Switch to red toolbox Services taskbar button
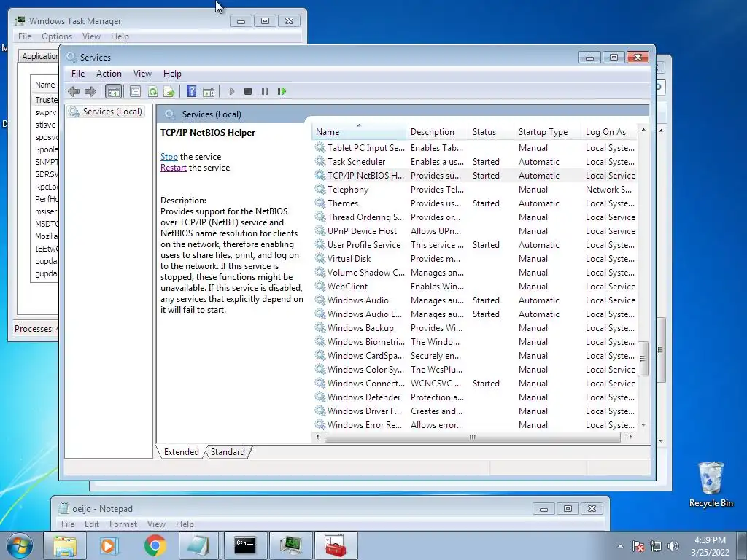Screen dimensions: 747x560 pos(336,545)
